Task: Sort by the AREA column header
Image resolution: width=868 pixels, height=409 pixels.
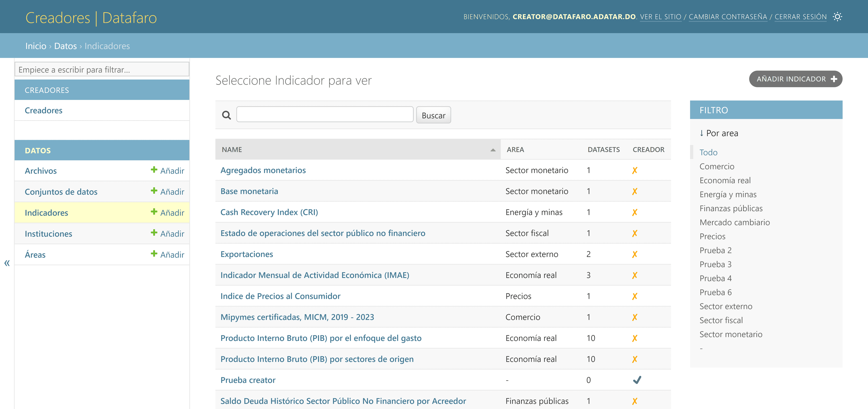Action: [x=515, y=149]
